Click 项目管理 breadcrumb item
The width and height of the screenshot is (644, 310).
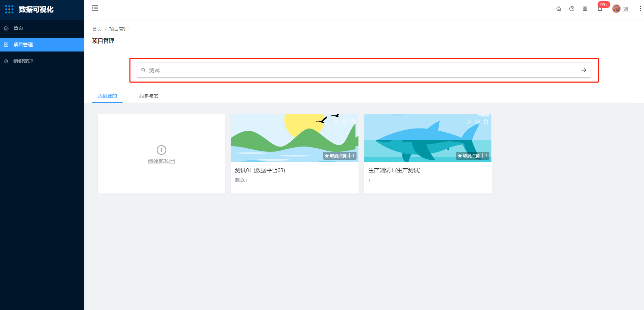[119, 29]
